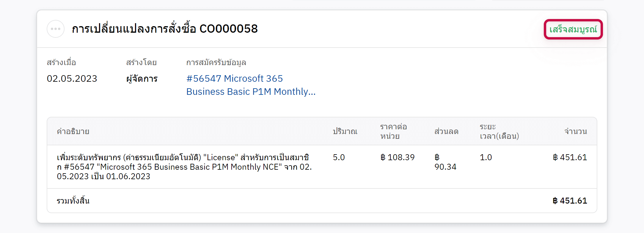Click the ส่วนลด column header

[x=446, y=131]
